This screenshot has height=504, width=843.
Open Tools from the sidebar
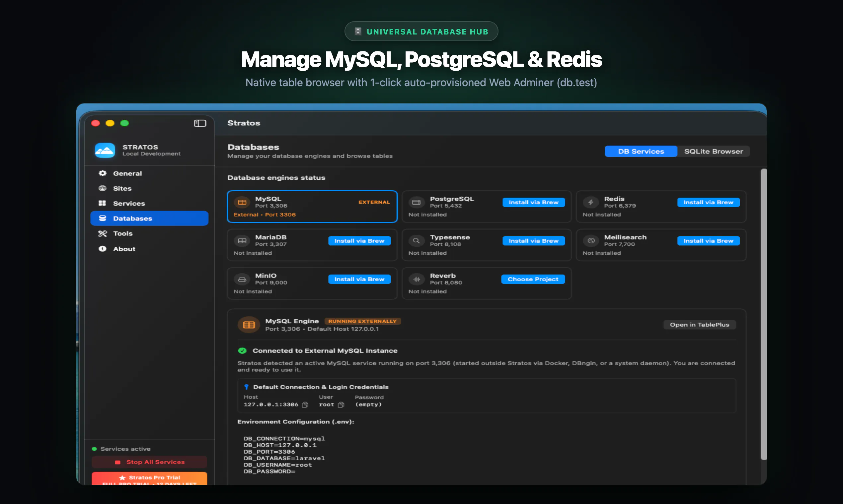point(149,233)
